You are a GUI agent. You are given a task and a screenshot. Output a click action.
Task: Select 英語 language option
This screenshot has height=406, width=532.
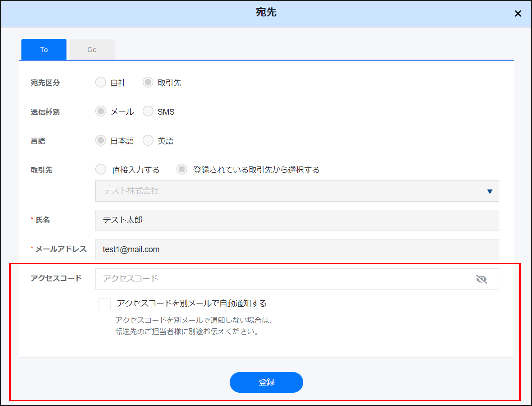[x=148, y=140]
